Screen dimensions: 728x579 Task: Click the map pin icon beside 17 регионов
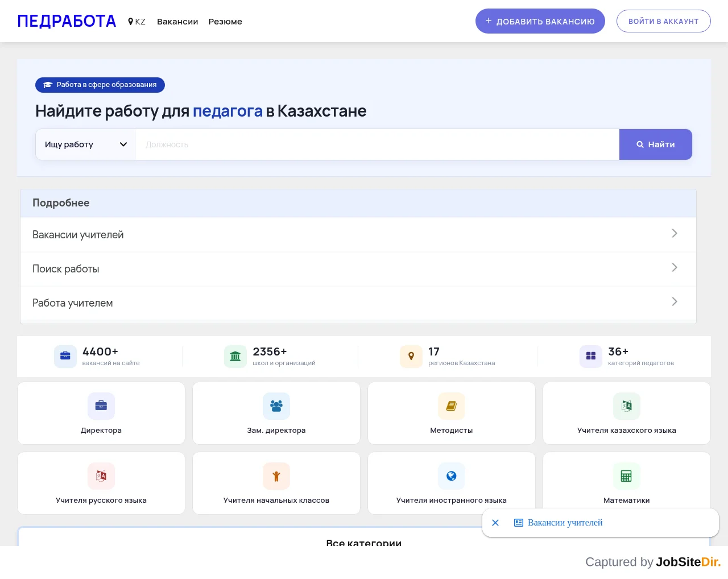(x=411, y=357)
